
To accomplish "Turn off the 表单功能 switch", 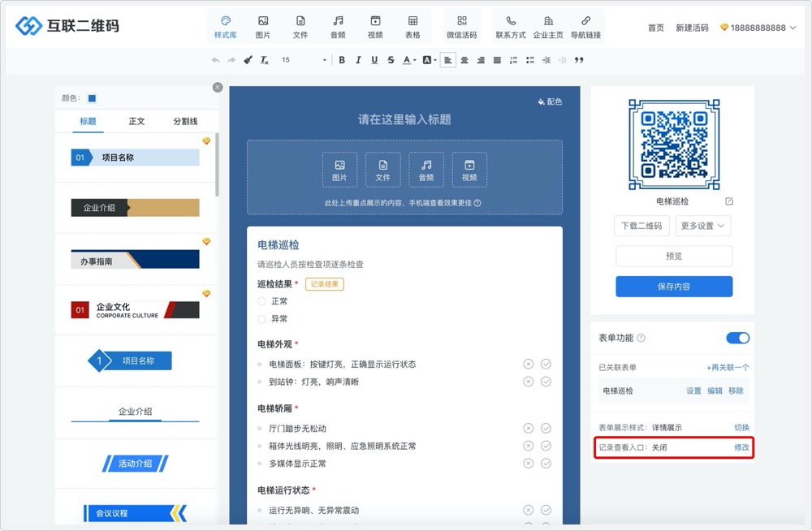I will tap(737, 338).
